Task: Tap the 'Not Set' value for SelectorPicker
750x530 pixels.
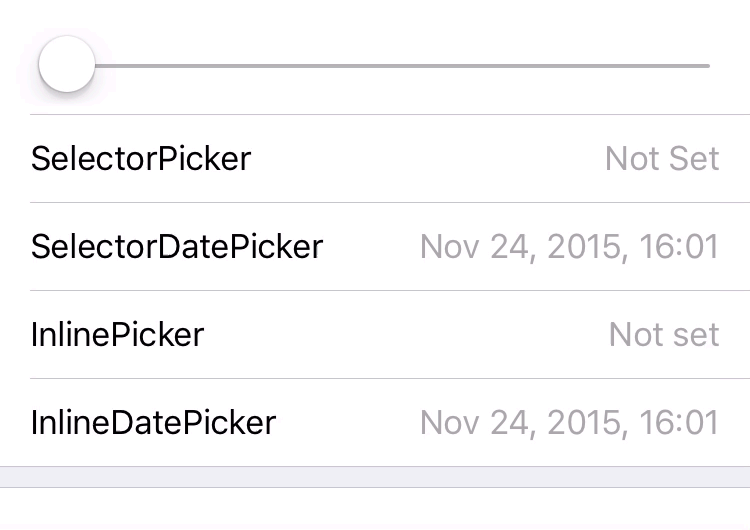Action: pyautogui.click(x=662, y=158)
